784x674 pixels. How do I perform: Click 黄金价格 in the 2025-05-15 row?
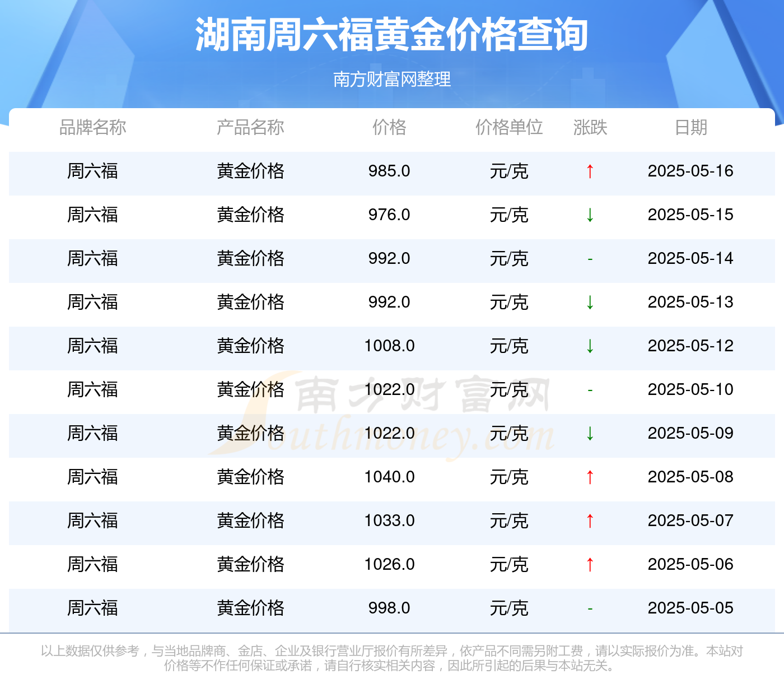point(250,215)
